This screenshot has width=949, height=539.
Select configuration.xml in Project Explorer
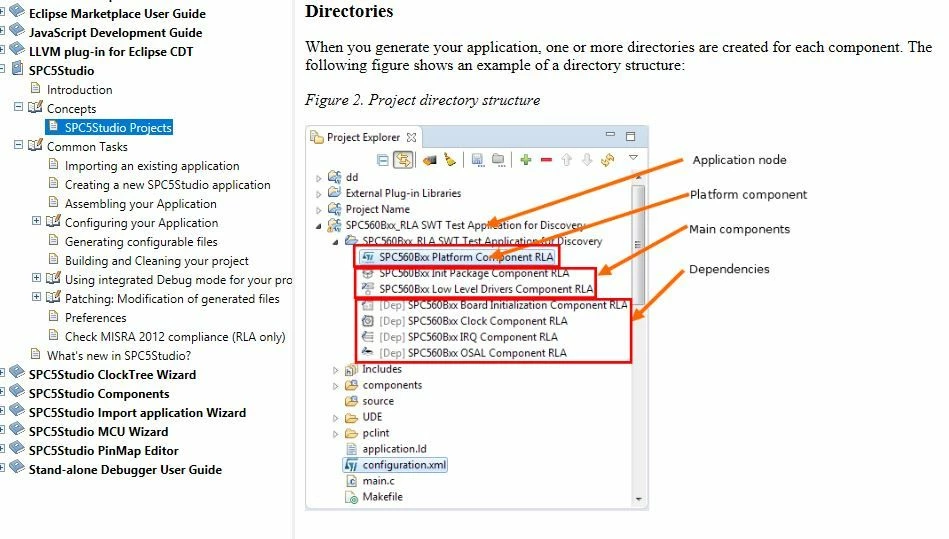tap(404, 465)
